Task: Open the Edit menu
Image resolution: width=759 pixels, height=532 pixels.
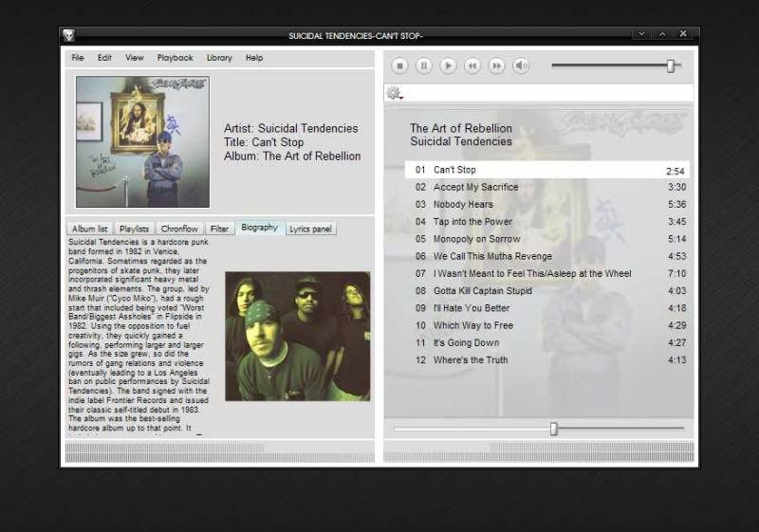Action: click(104, 58)
